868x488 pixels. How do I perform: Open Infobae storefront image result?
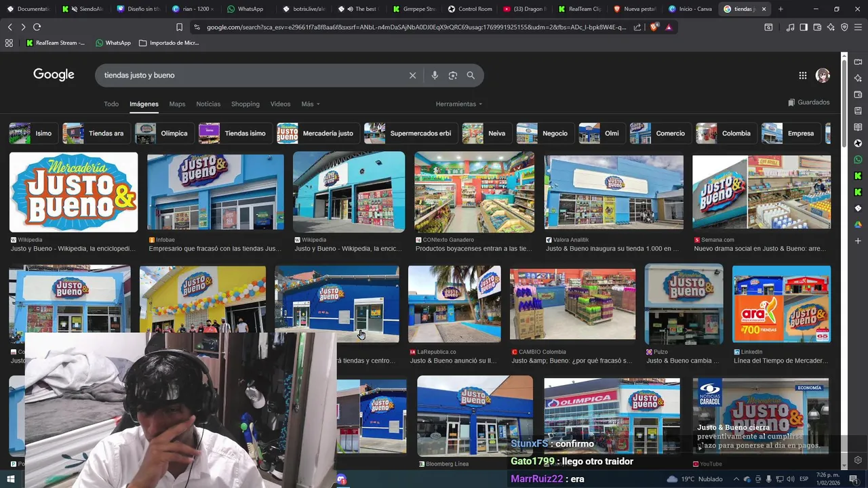point(216,192)
